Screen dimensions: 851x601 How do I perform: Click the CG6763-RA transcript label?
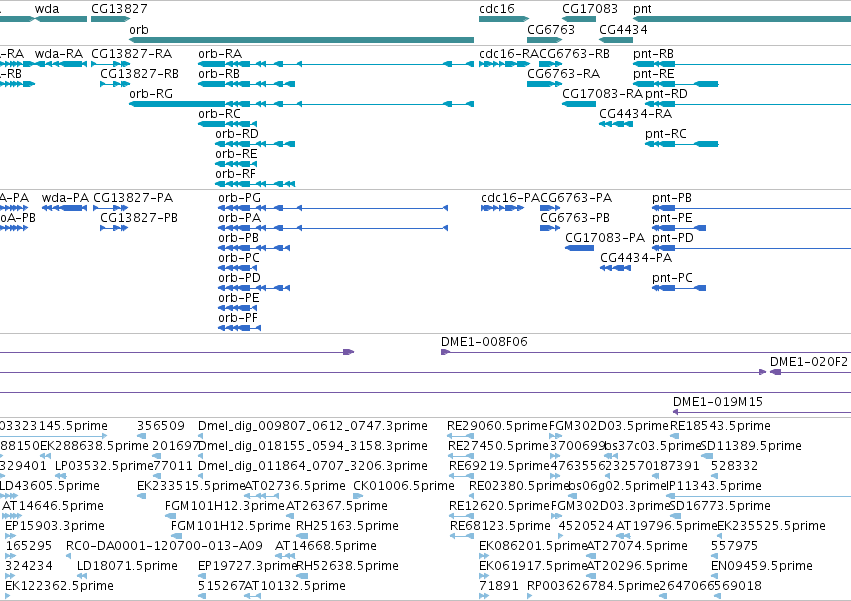[563, 73]
